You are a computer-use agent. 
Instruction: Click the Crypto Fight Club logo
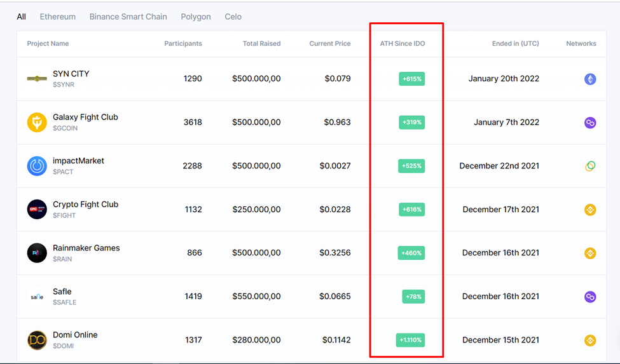click(37, 209)
